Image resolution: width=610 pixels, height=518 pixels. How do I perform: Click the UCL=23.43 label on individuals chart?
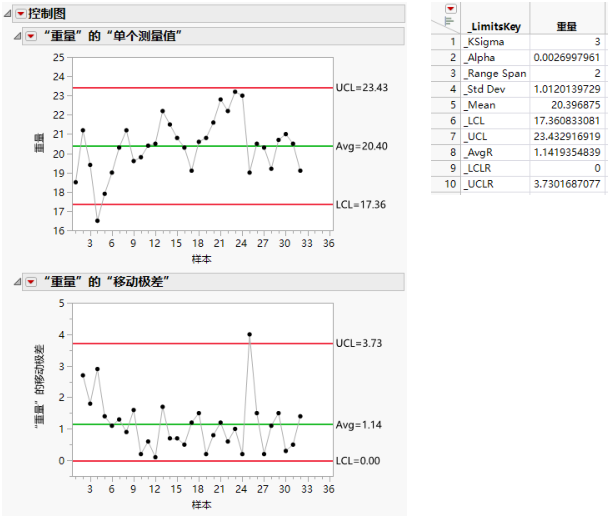(362, 88)
